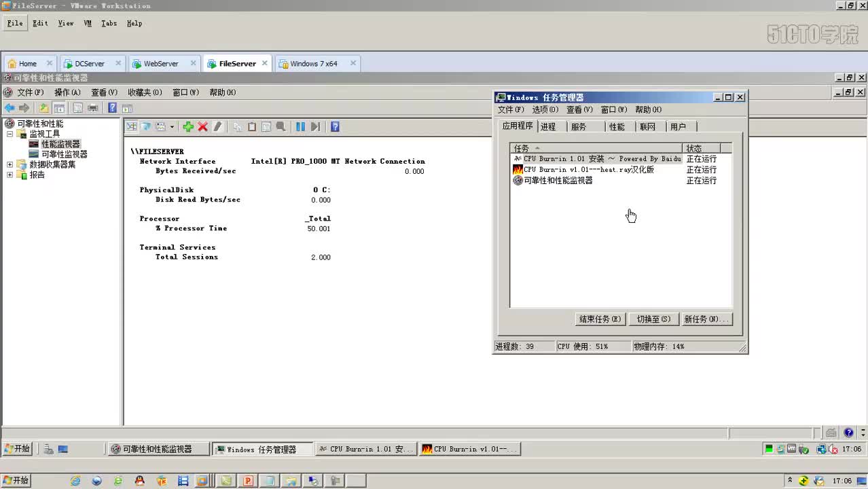
Task: Click the Properties icon in monitor toolbar
Action: [266, 127]
